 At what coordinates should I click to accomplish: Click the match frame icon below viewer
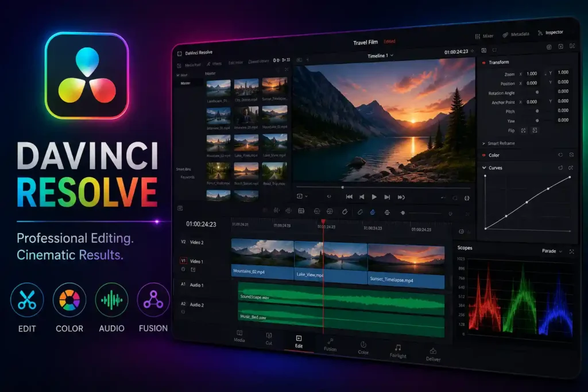click(329, 196)
